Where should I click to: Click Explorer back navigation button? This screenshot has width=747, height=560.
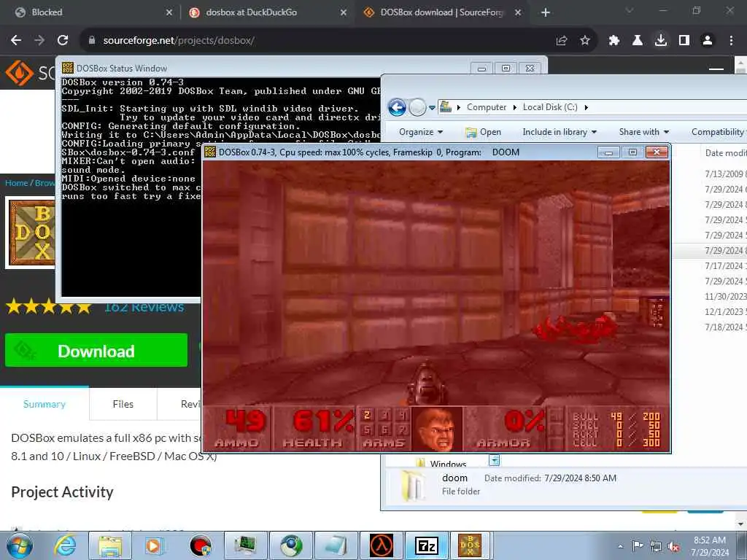click(x=397, y=108)
